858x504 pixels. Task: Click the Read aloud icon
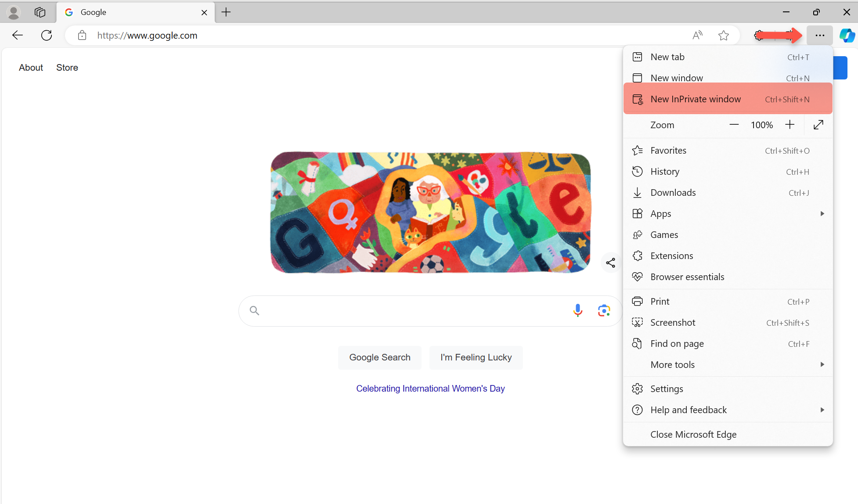coord(697,36)
